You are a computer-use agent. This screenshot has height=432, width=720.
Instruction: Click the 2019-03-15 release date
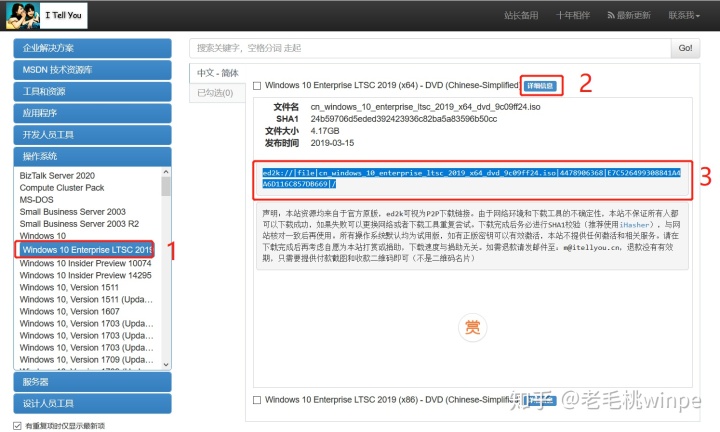tap(332, 143)
